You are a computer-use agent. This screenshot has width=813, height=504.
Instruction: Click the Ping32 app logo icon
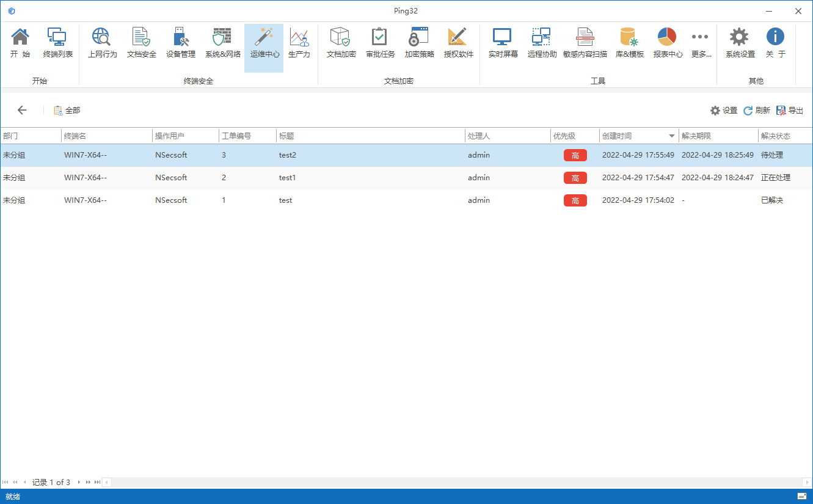point(12,11)
